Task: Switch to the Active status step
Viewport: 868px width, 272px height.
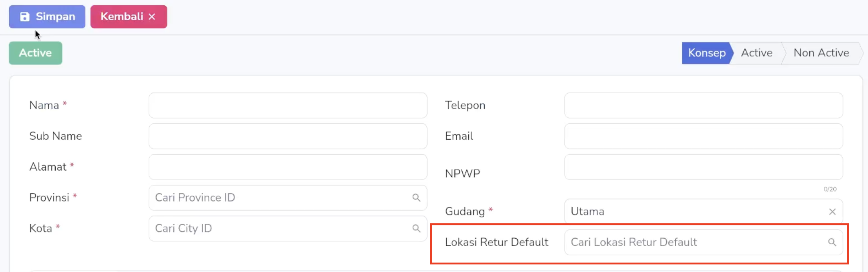Action: 756,53
